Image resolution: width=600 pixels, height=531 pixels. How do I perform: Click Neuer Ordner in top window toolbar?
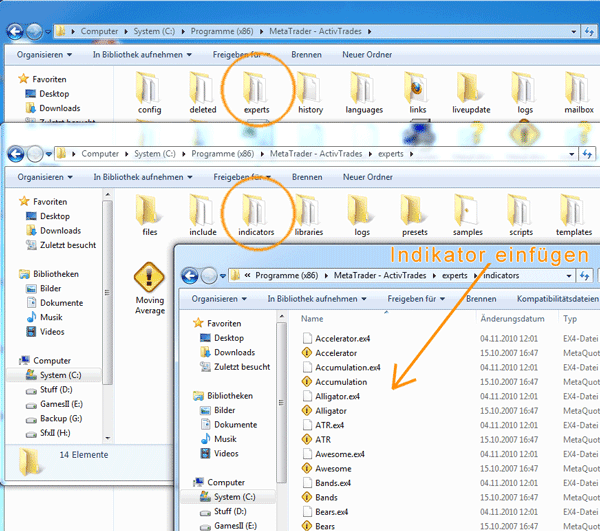367,55
